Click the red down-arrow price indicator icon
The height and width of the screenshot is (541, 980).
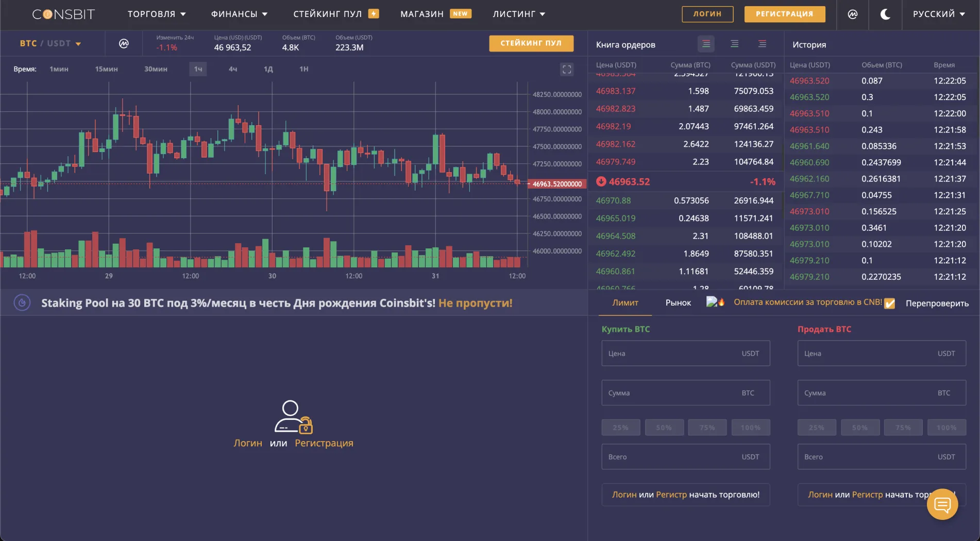click(x=601, y=181)
